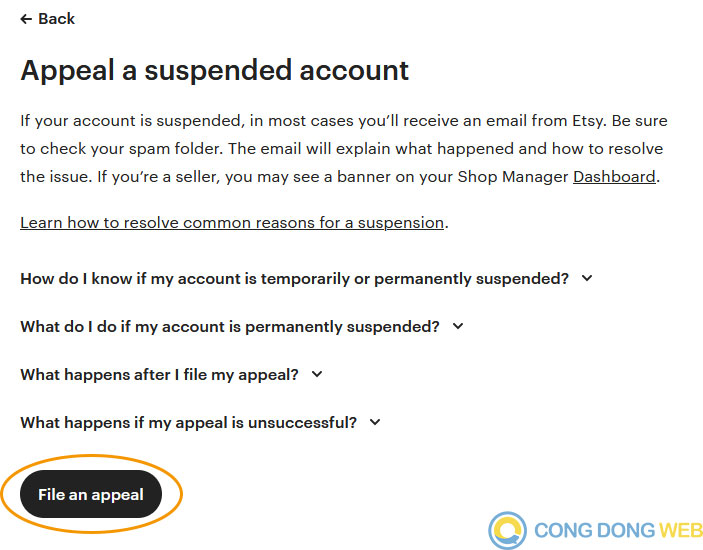
Task: Open the Shop Manager Dashboard link
Action: (x=614, y=177)
